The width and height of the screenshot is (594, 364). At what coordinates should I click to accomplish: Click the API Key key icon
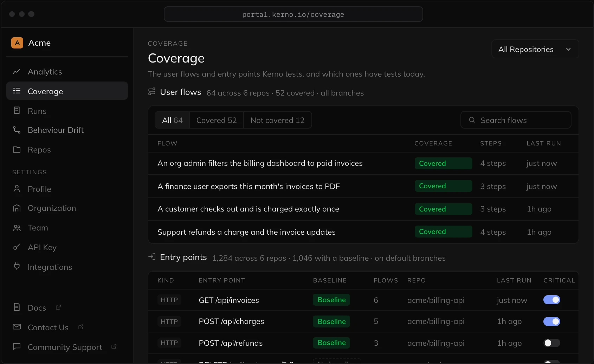17,247
